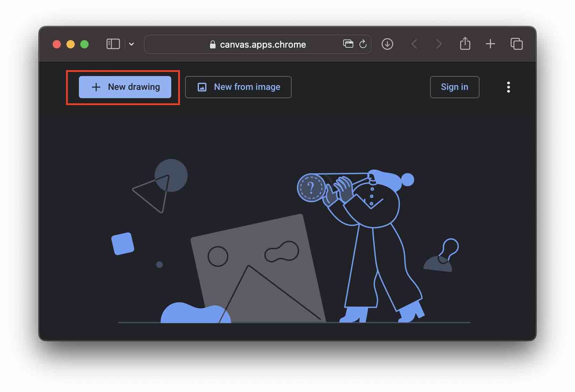Click the padlock icon in address bar
This screenshot has height=392, width=575.
(x=212, y=44)
